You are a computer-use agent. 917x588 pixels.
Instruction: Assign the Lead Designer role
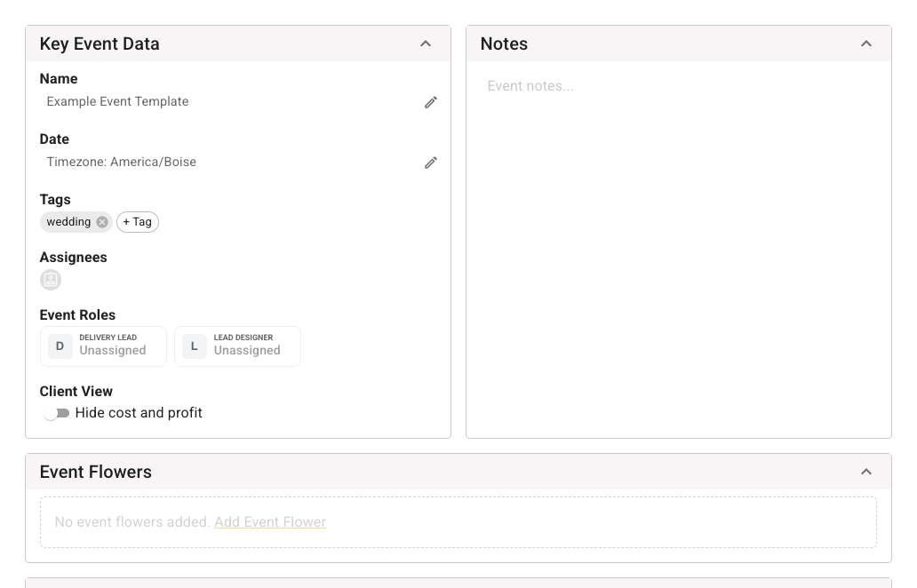coord(237,346)
